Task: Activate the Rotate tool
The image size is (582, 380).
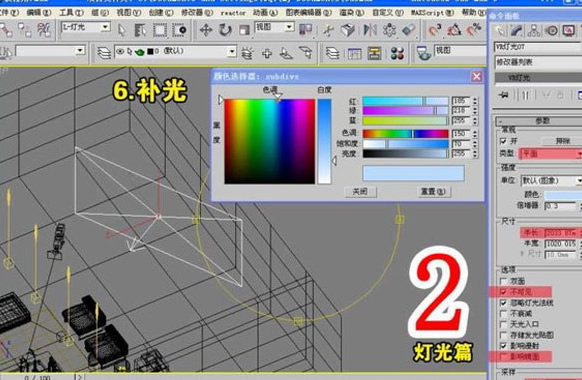Action: [225, 30]
